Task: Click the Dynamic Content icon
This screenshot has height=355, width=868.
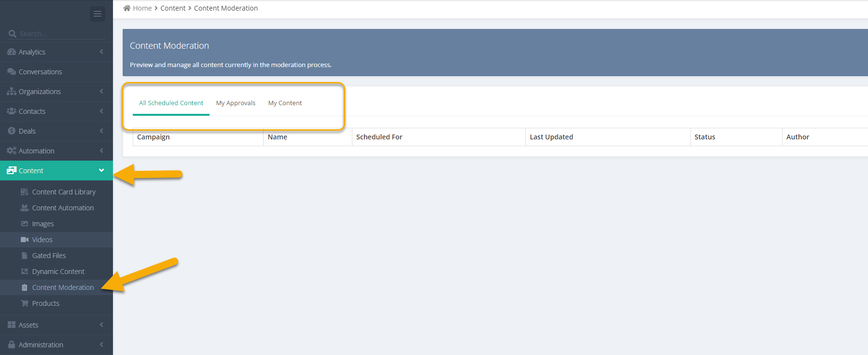Action: 25,271
